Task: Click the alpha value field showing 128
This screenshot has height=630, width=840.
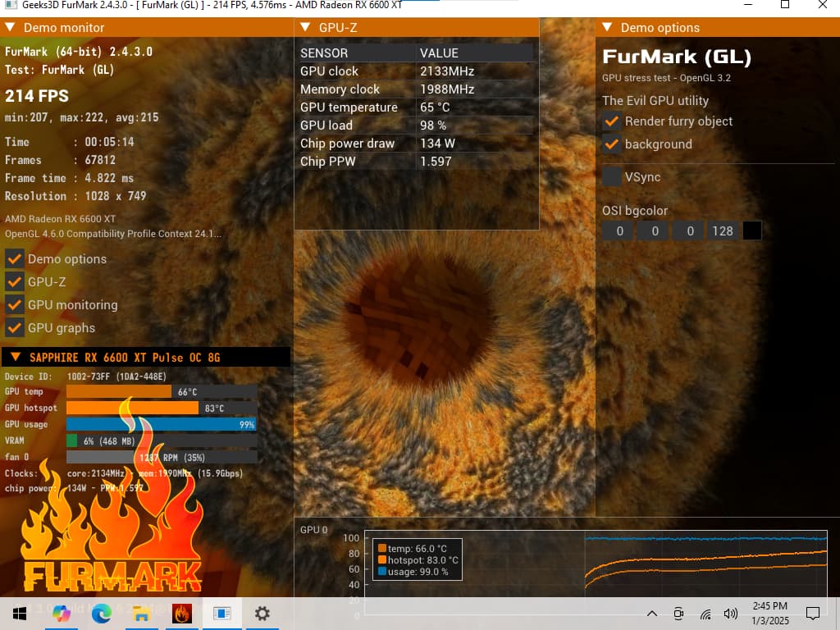Action: (x=723, y=231)
